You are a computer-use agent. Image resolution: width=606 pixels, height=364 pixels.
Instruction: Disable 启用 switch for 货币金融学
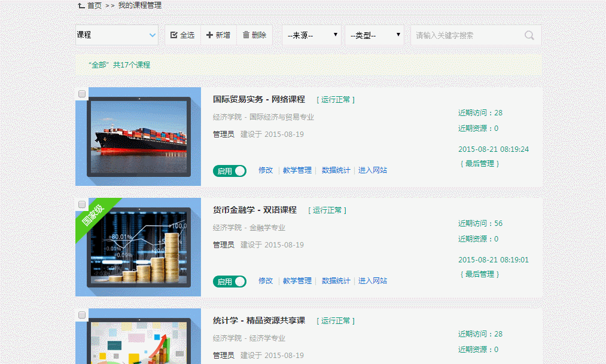230,282
